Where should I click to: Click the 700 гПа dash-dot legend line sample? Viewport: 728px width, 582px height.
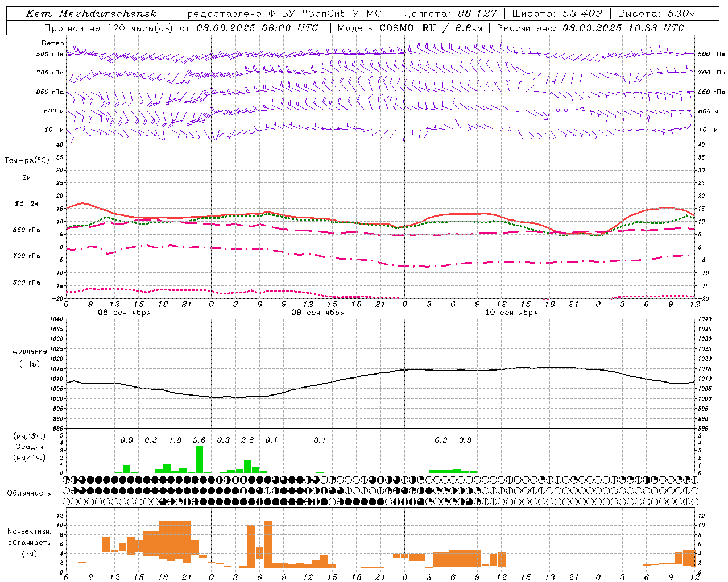pyautogui.click(x=25, y=263)
